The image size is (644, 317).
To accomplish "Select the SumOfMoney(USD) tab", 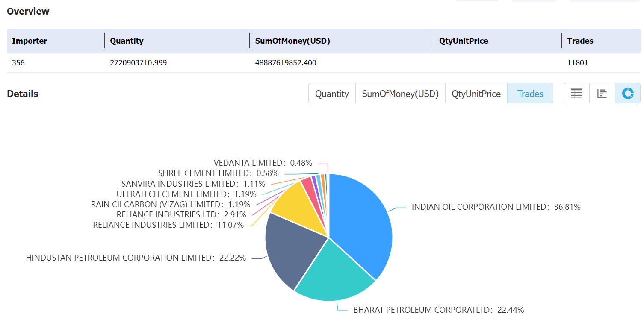I will click(400, 94).
